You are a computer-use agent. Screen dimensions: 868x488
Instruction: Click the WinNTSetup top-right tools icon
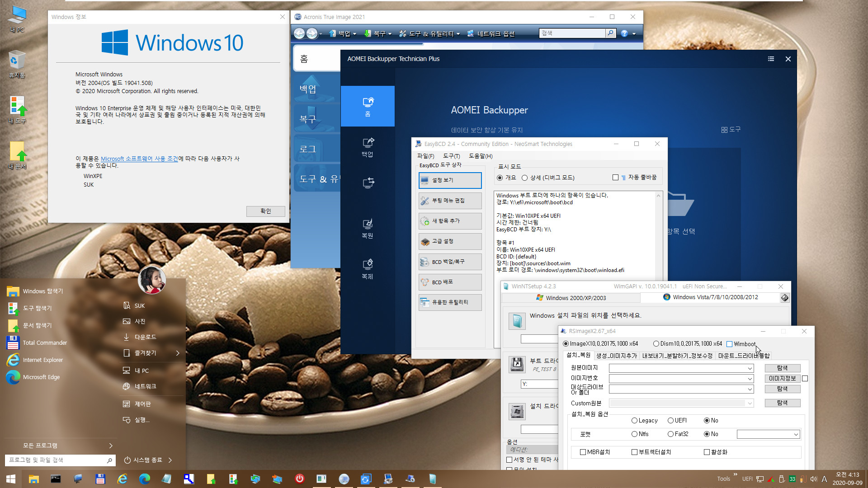pyautogui.click(x=784, y=297)
